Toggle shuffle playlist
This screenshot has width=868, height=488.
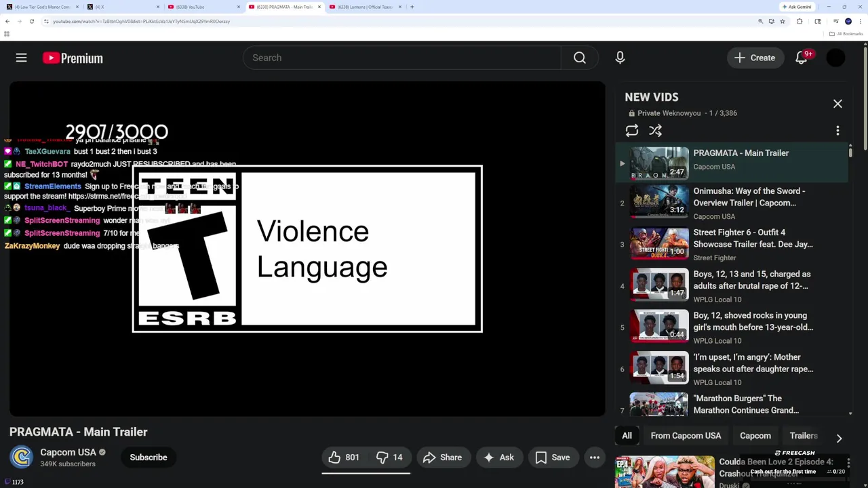[655, 131]
